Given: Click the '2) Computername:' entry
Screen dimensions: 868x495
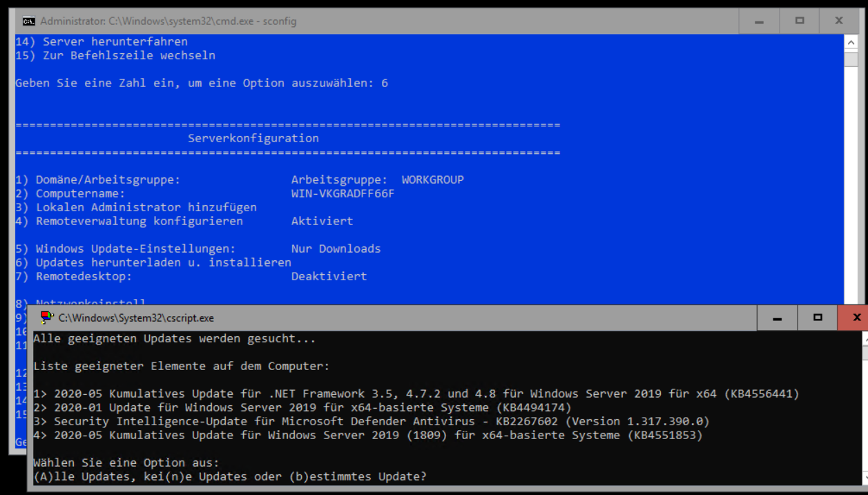Looking at the screenshot, I should click(70, 193).
